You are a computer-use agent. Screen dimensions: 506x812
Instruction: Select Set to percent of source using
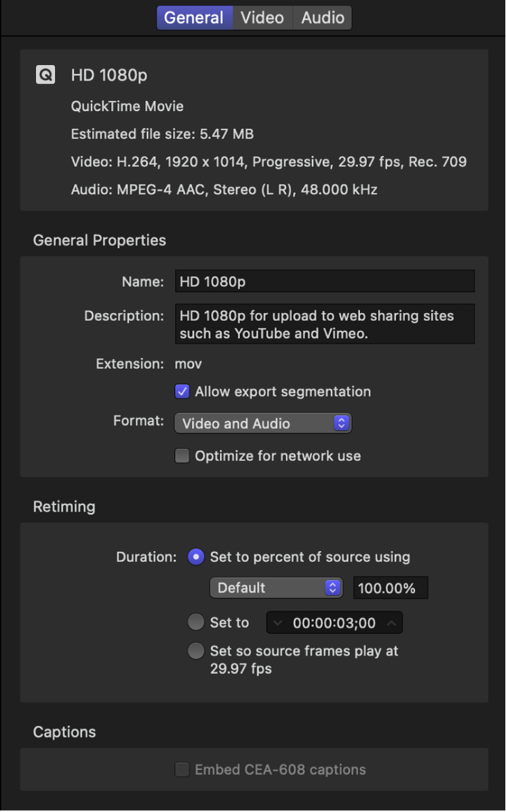pyautogui.click(x=195, y=556)
